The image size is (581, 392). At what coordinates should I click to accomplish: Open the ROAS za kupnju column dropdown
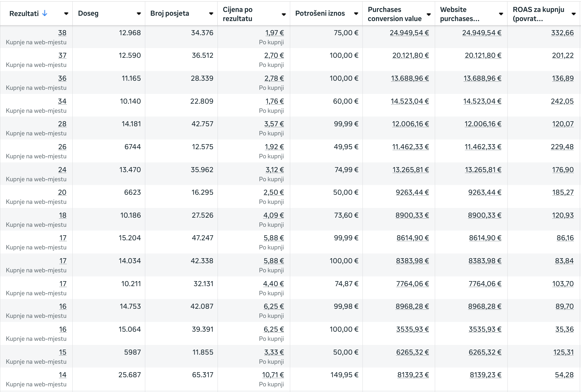click(x=573, y=14)
